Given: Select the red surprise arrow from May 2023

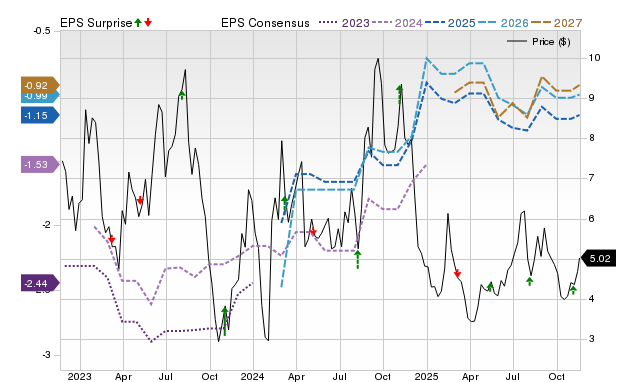Looking at the screenshot, I should 140,200.
